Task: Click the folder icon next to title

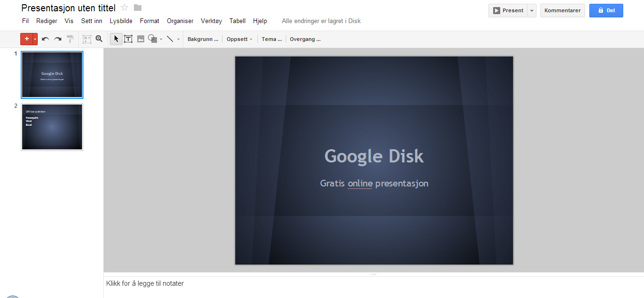Action: [x=138, y=8]
